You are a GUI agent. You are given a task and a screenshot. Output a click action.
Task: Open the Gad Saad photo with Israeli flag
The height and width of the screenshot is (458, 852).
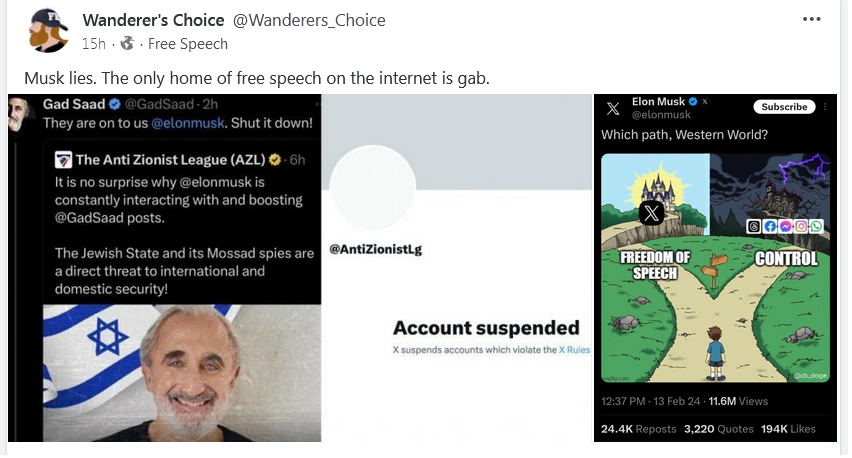[x=182, y=373]
